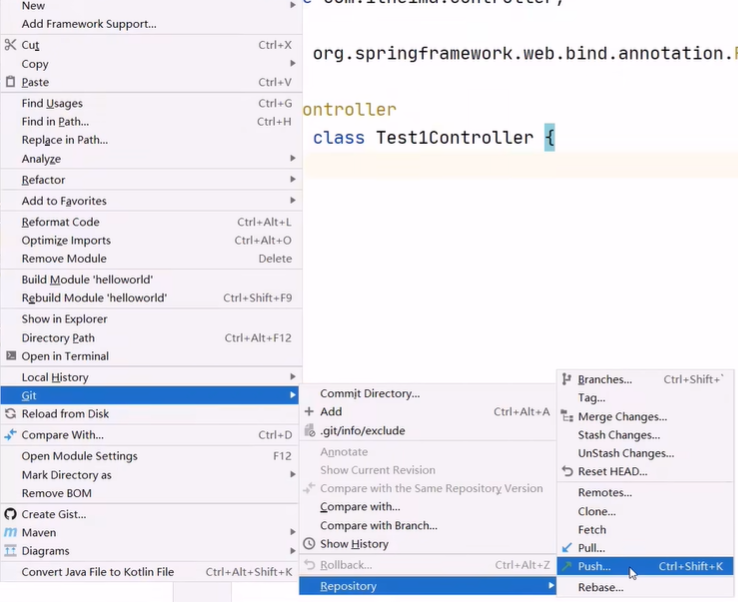Viewport: 738px width, 602px height.
Task: Choose Open Module Settings
Action: (x=151, y=456)
